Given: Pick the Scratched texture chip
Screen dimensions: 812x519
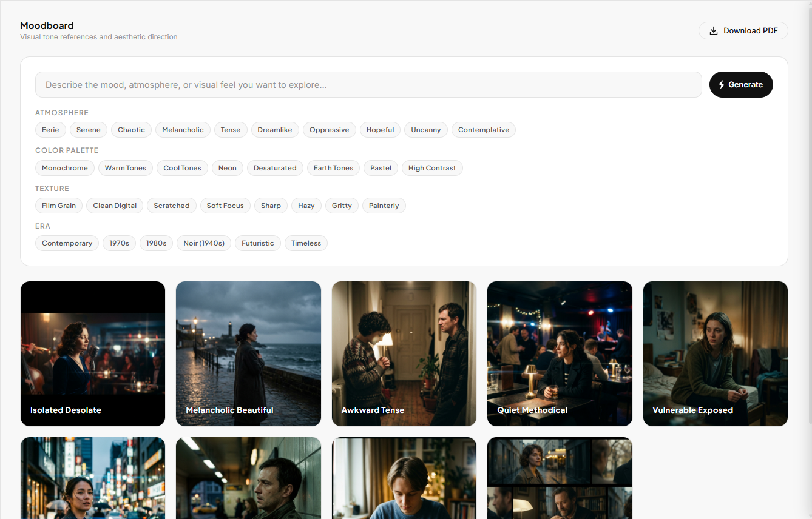Looking at the screenshot, I should [172, 206].
